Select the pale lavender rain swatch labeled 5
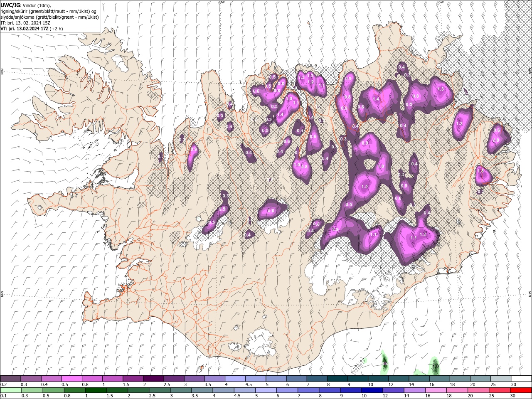 point(266,390)
